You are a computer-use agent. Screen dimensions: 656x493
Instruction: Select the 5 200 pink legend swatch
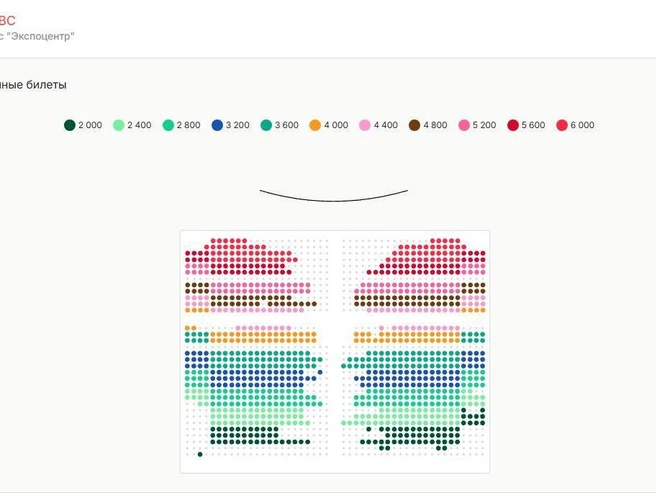pos(464,125)
